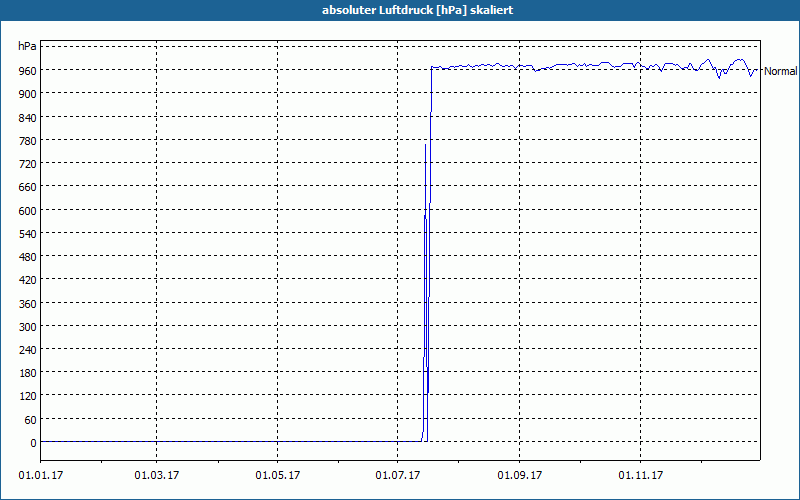This screenshot has width=800, height=500.
Task: Click the 'Normal' label at right edge
Action: click(x=781, y=71)
